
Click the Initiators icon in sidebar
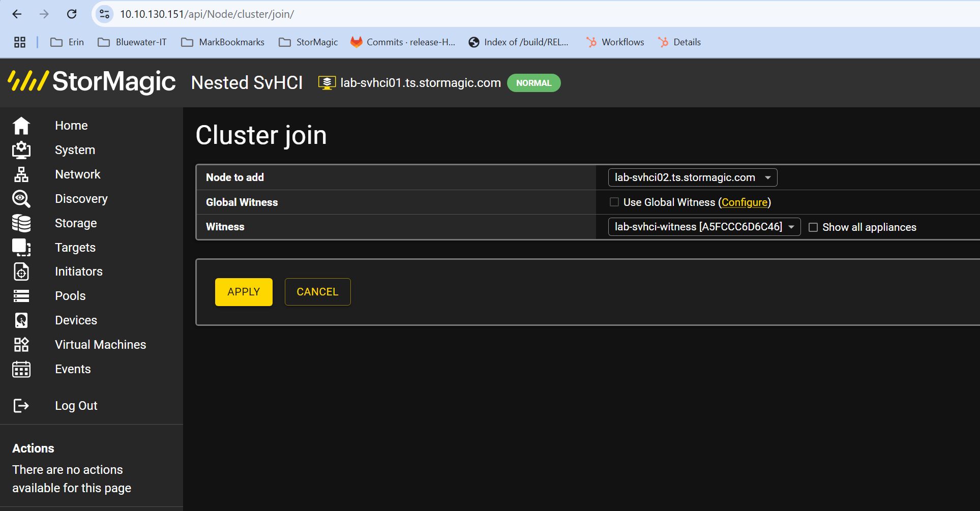tap(21, 272)
